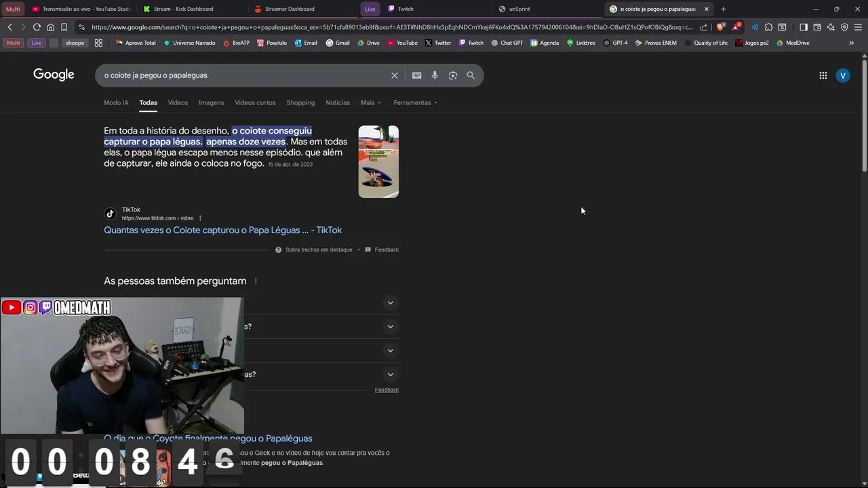The image size is (868, 488).
Task: Click Feedback under People also ask
Action: (387, 390)
